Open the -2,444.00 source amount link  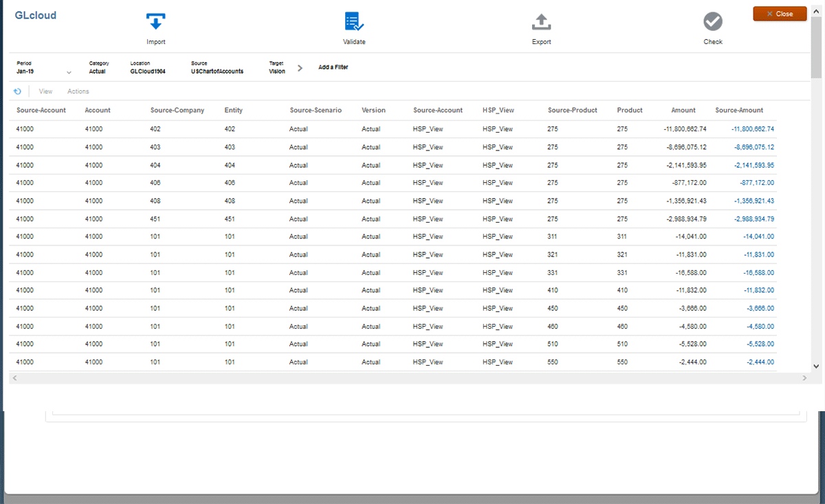(760, 362)
